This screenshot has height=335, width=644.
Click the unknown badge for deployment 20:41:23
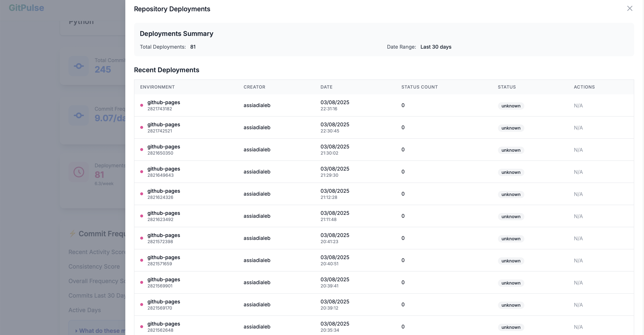[x=511, y=239]
